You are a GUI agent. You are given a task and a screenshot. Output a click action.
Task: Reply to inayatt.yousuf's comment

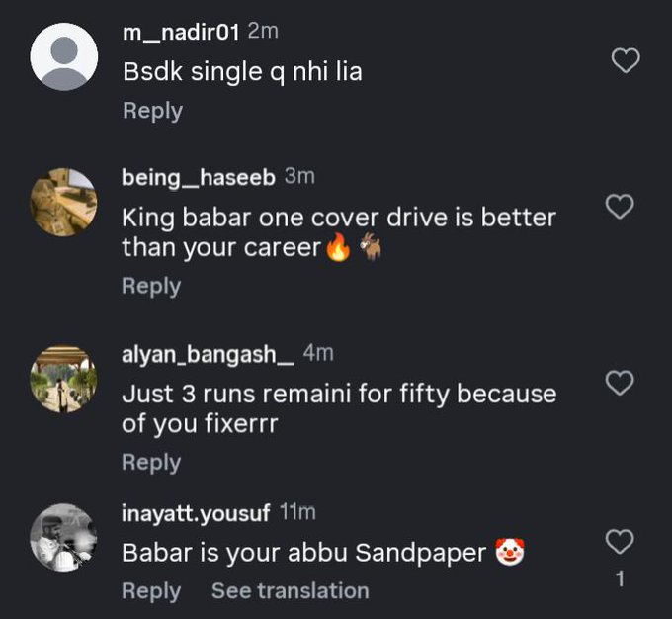tap(152, 591)
